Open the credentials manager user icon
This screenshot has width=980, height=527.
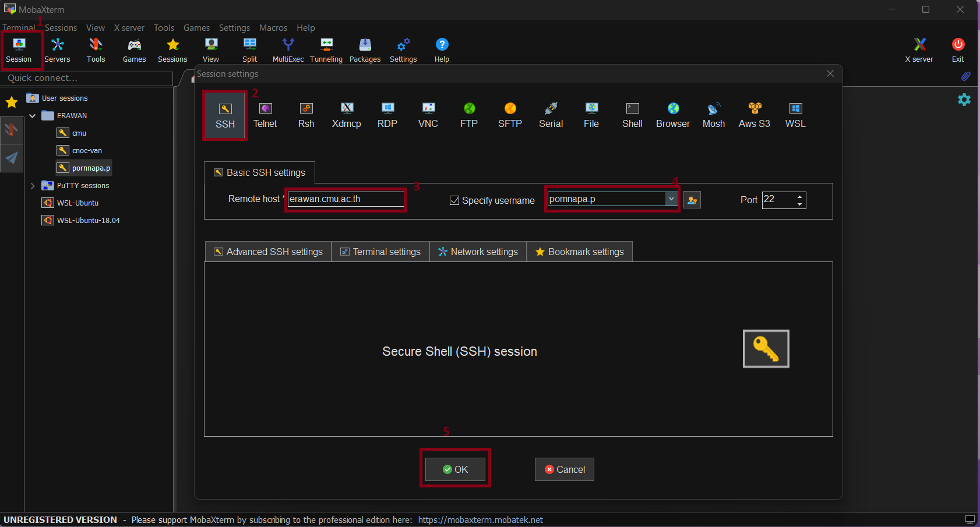point(692,200)
